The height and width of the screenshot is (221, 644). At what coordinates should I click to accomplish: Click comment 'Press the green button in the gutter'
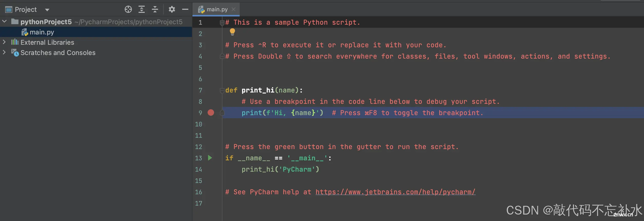click(x=342, y=147)
